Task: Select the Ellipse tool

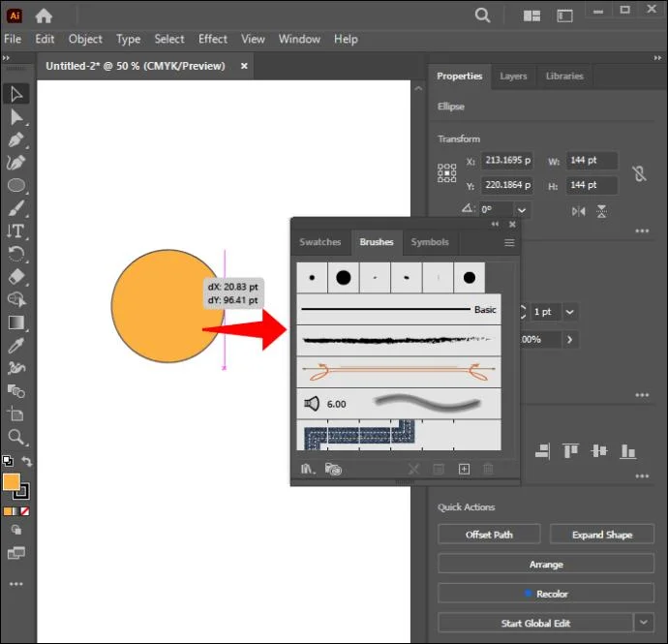Action: [x=16, y=185]
